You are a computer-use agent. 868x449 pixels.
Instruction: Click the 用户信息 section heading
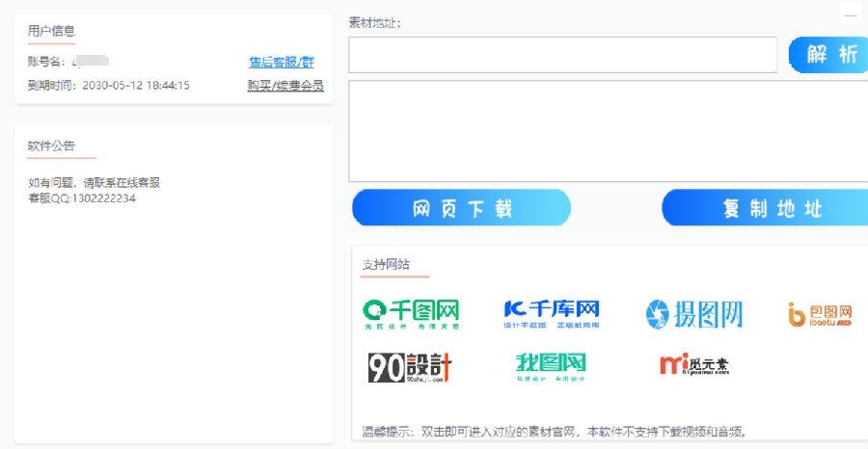point(51,32)
